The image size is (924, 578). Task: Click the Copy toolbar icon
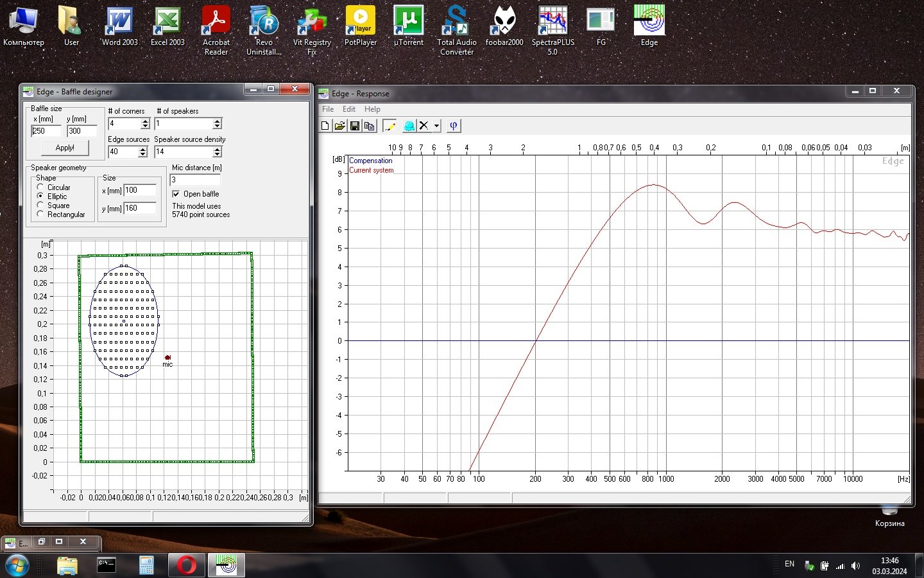[370, 126]
